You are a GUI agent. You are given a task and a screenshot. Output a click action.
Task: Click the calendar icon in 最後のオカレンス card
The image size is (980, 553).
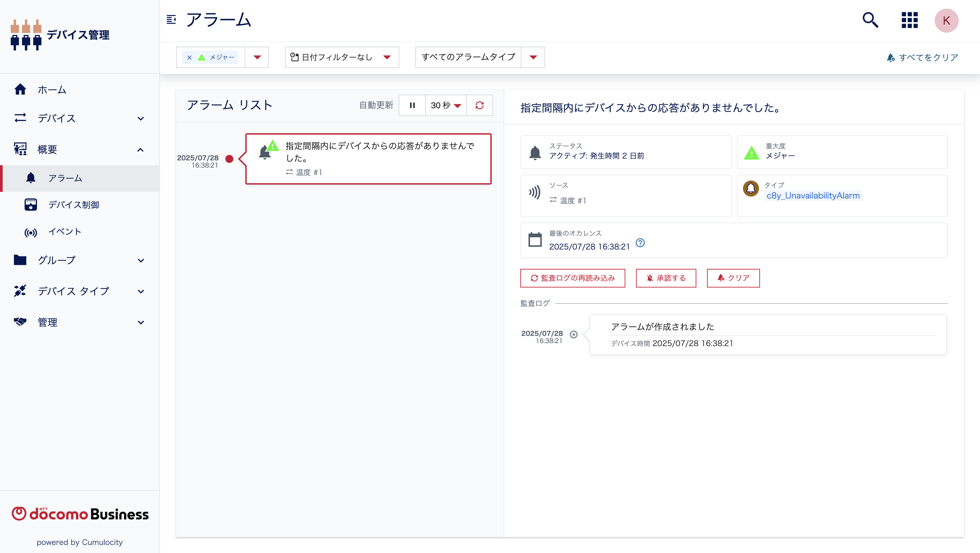(x=535, y=240)
